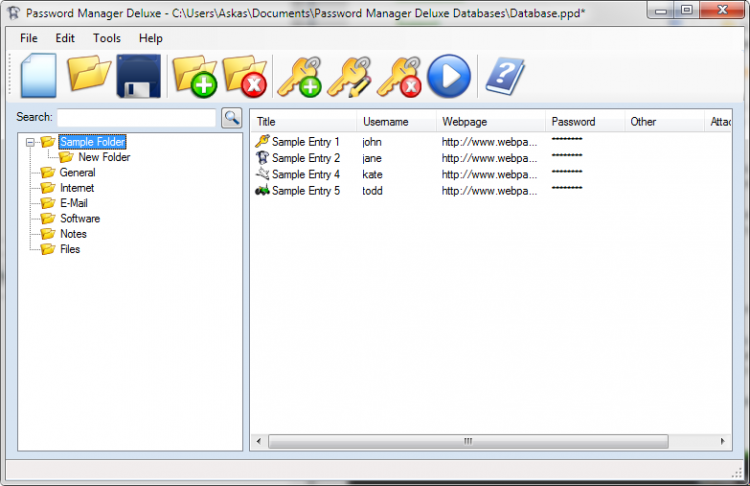Sort by the Other column header
750x486 pixels.
[664, 122]
